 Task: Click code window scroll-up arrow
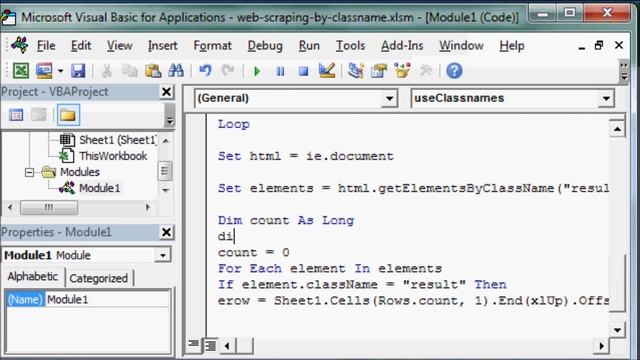pos(617,129)
